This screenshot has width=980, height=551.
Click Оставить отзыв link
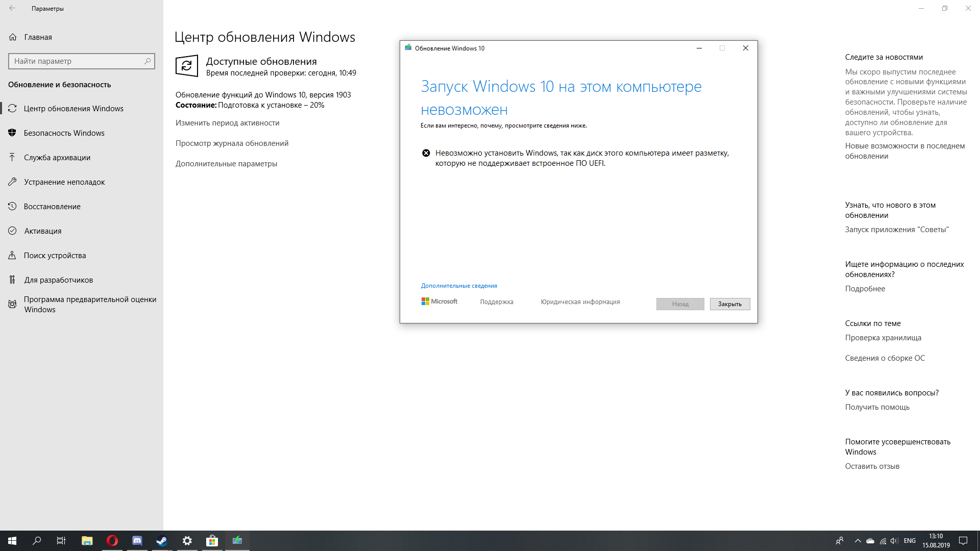(x=872, y=466)
